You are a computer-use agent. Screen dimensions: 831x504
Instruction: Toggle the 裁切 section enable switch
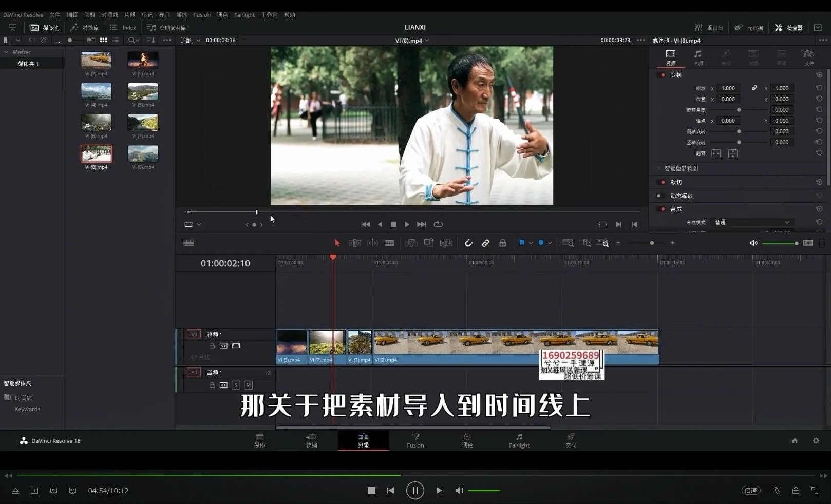[662, 182]
